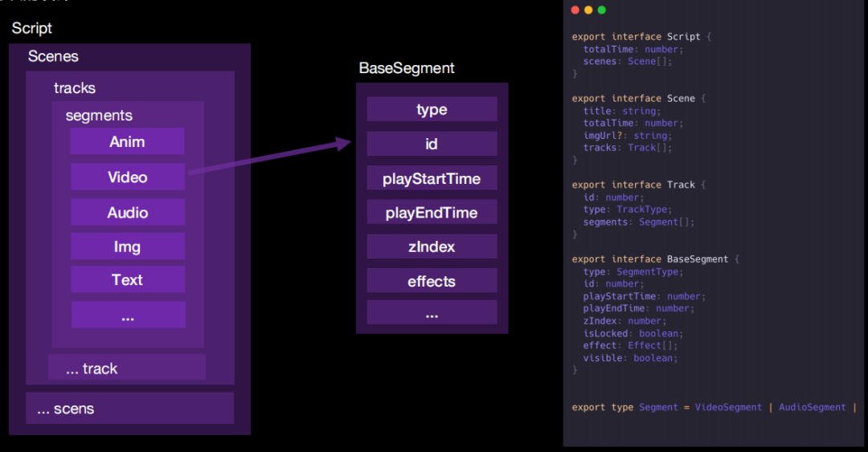Click 'type: SegmentType;' code line

tap(633, 271)
